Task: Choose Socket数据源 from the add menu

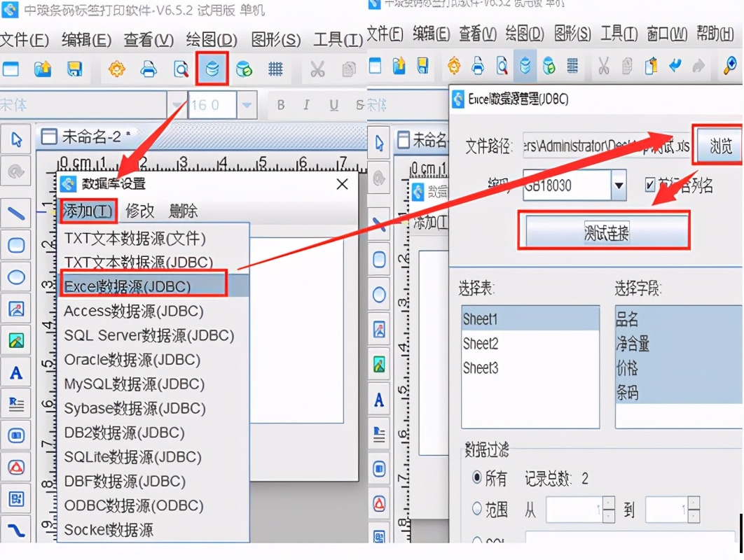Action: tap(153, 530)
